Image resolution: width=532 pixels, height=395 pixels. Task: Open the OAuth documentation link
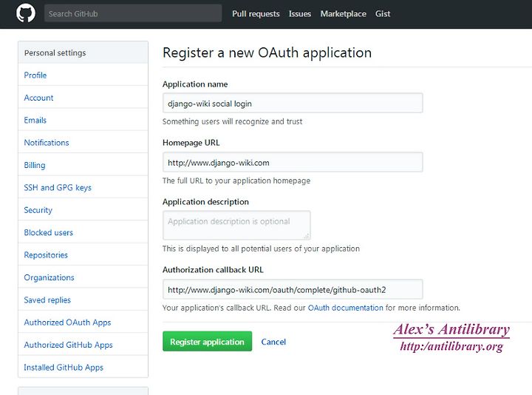(x=345, y=308)
